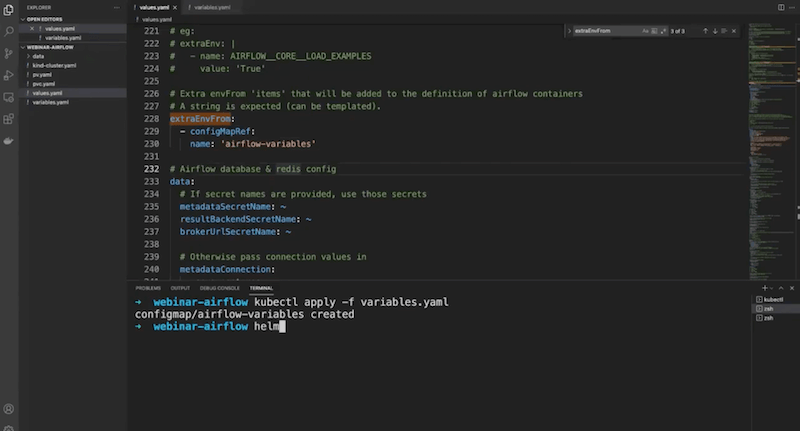The image size is (800, 431).
Task: Select the kubectl terminal in terminal list
Action: pos(773,299)
